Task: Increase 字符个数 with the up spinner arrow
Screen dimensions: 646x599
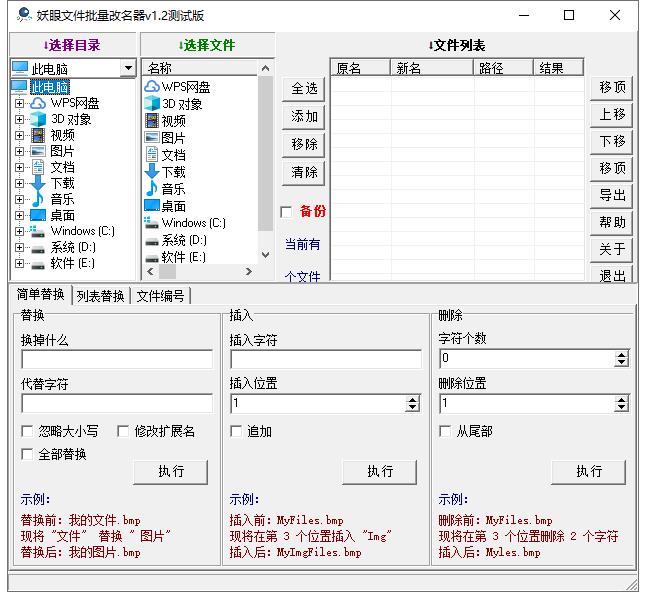Action: coord(621,354)
